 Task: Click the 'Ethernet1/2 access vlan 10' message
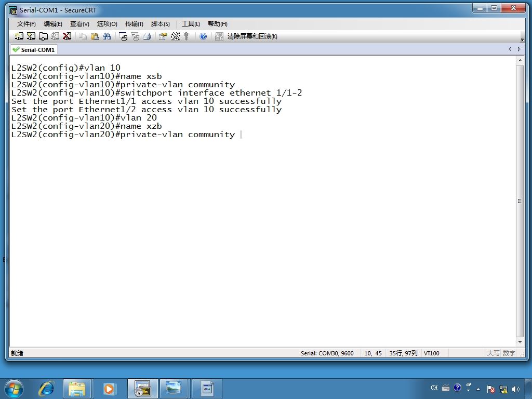click(x=146, y=110)
